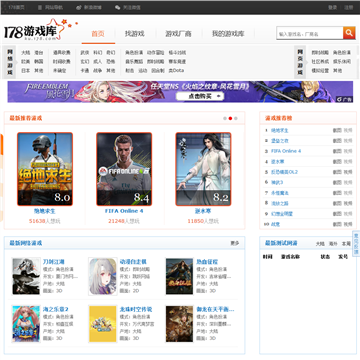Go to 178首页 in the top bar
The image size is (360, 360).
click(16, 7)
